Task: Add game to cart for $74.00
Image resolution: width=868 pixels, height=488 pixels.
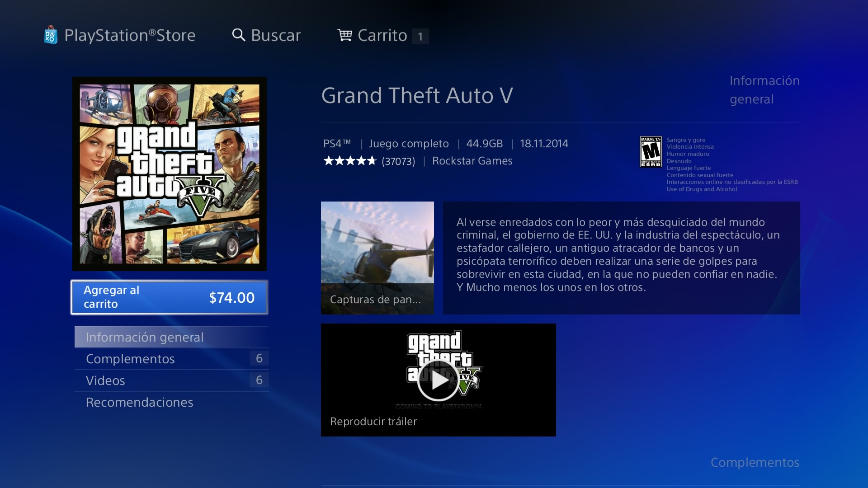Action: pos(170,297)
